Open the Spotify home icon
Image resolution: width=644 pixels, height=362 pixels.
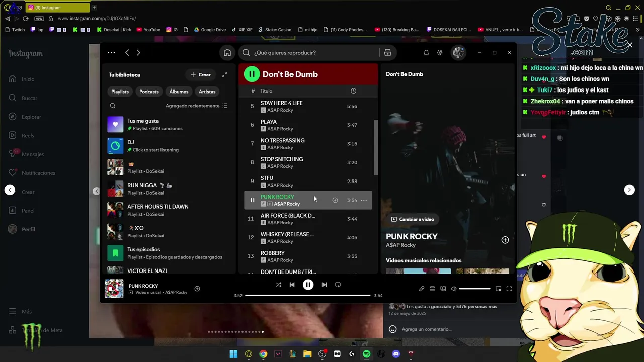pyautogui.click(x=227, y=53)
